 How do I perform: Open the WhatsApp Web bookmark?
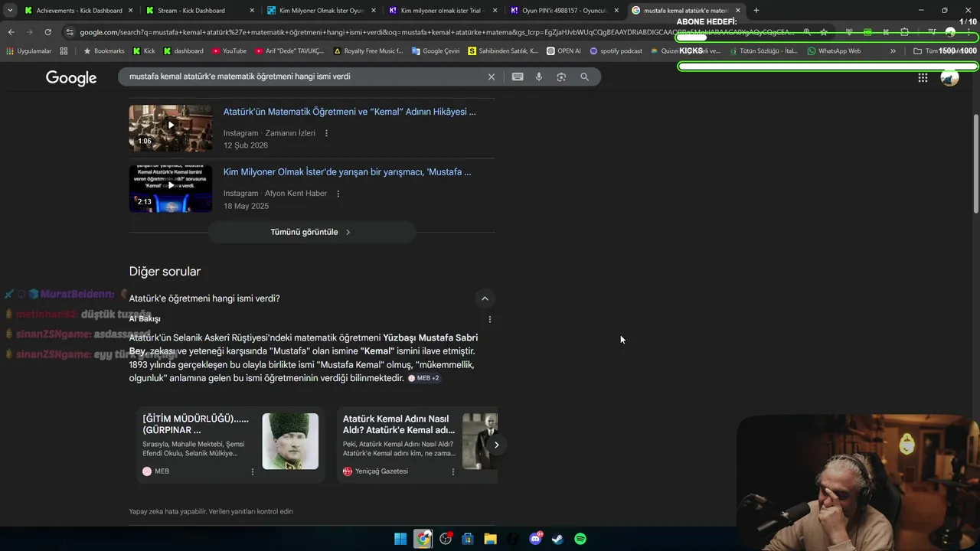pos(834,51)
